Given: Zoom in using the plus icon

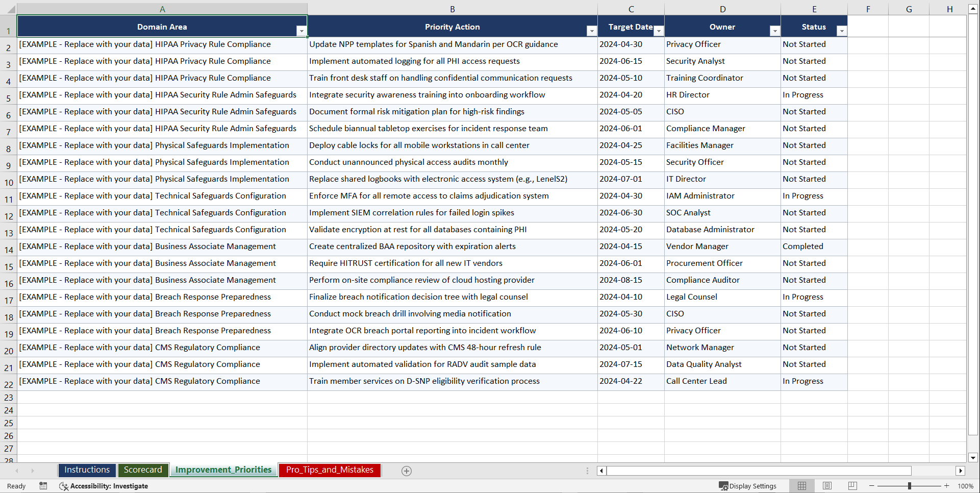Looking at the screenshot, I should (x=947, y=486).
